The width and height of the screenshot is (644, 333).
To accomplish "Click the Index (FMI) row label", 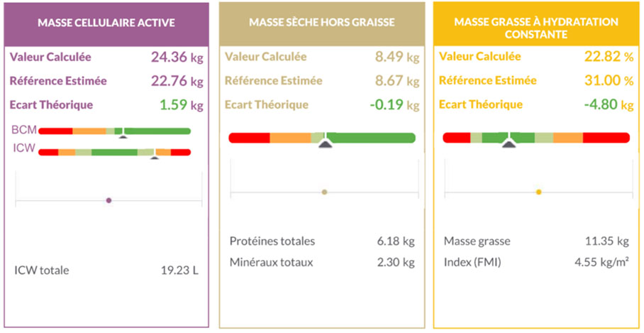I will click(x=472, y=262).
